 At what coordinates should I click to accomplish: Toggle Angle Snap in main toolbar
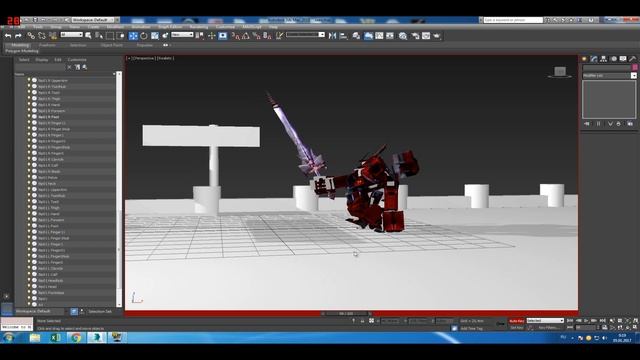(246, 36)
